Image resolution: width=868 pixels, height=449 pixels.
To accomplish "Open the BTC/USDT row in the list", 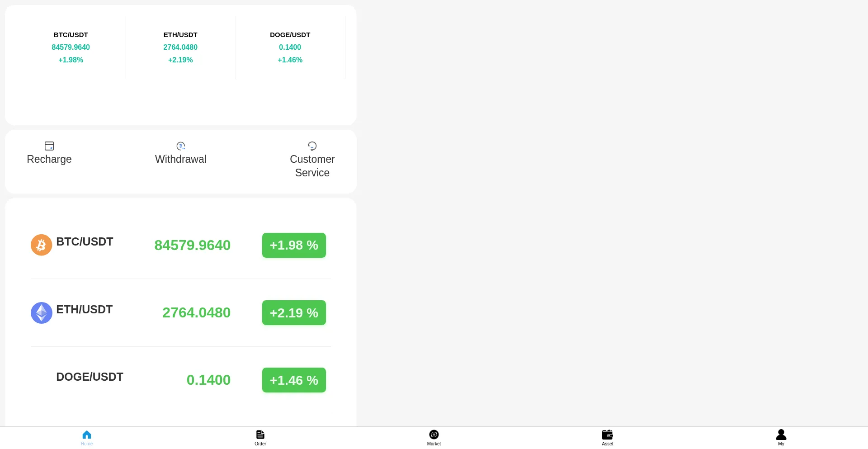I will 85,242.
